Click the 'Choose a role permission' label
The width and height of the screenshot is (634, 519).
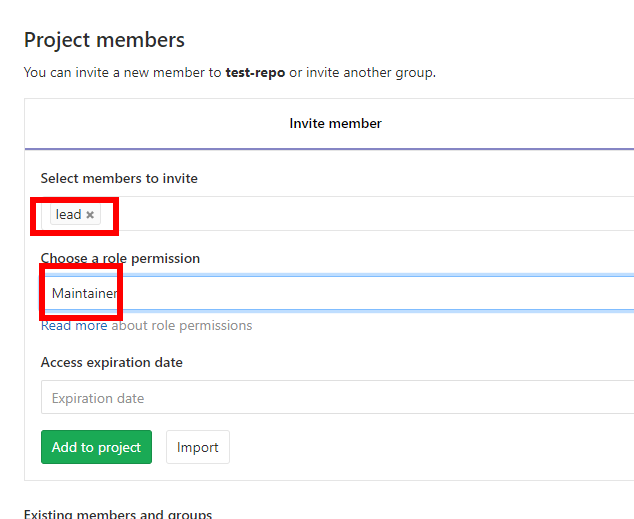(120, 258)
